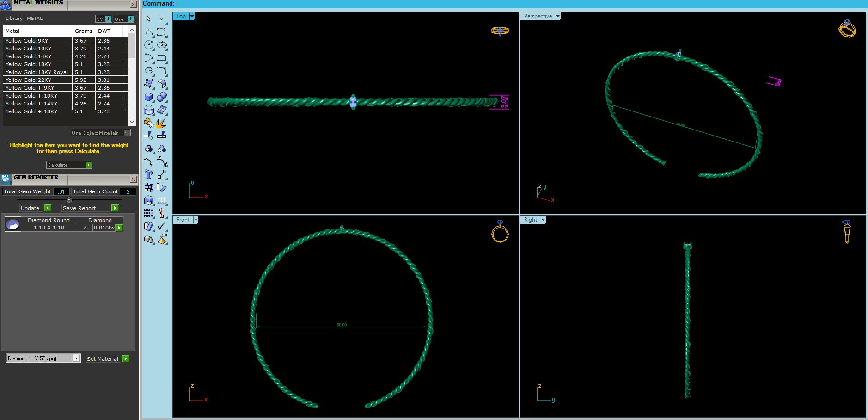Click the Right viewport title tab
868x420 pixels.
pos(530,220)
